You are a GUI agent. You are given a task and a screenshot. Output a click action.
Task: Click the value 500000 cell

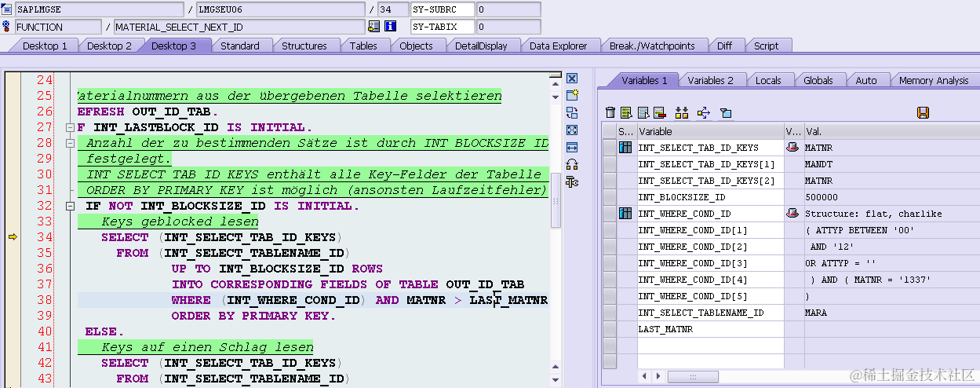[891, 197]
